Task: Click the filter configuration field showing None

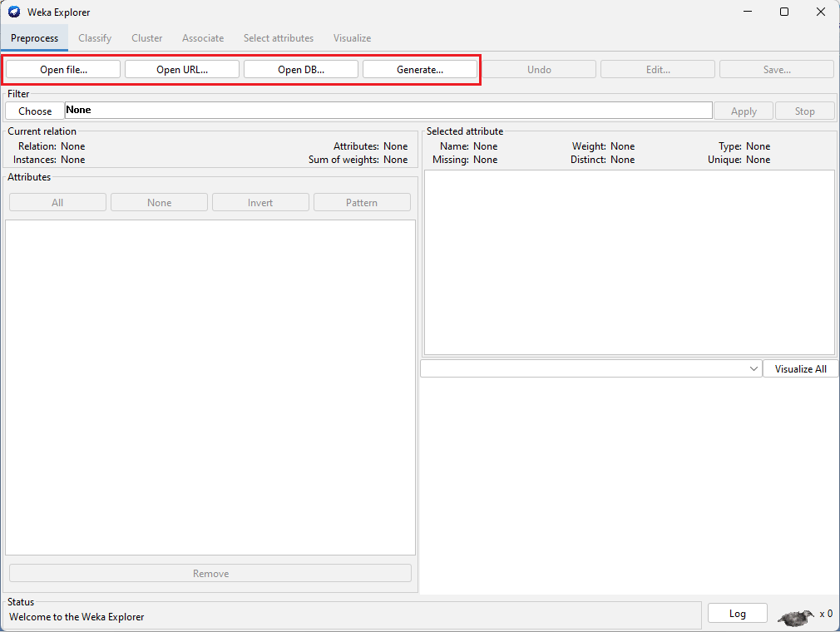Action: pos(388,111)
